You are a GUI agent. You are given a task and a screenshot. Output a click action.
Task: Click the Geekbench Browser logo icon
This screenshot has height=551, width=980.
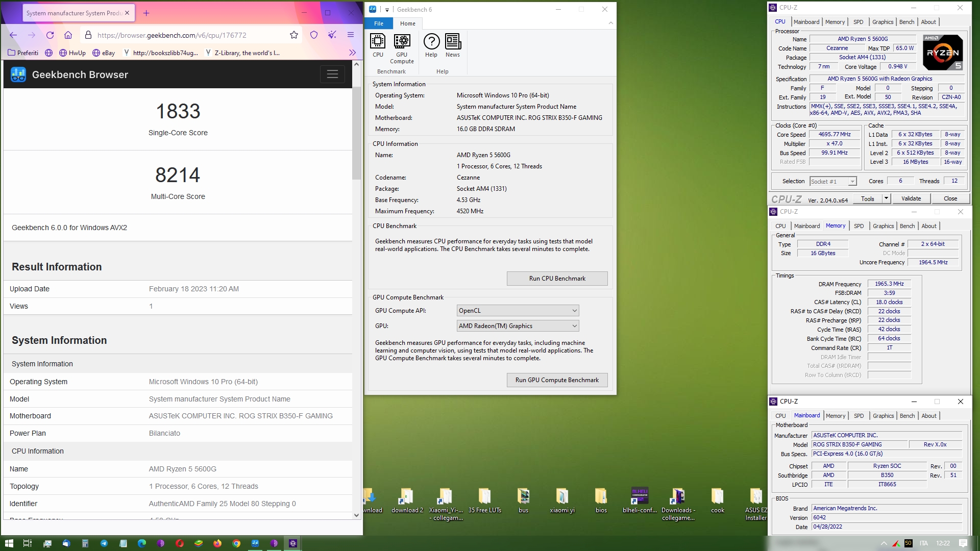tap(18, 74)
